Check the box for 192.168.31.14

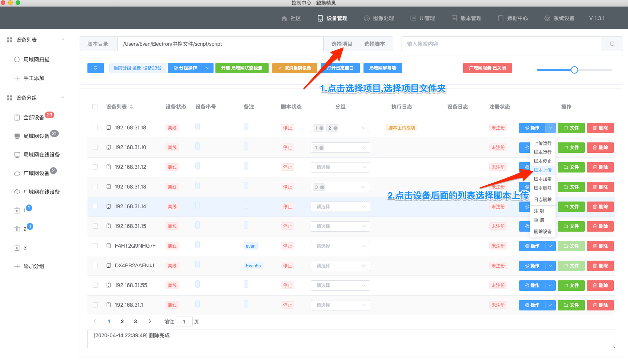95,206
